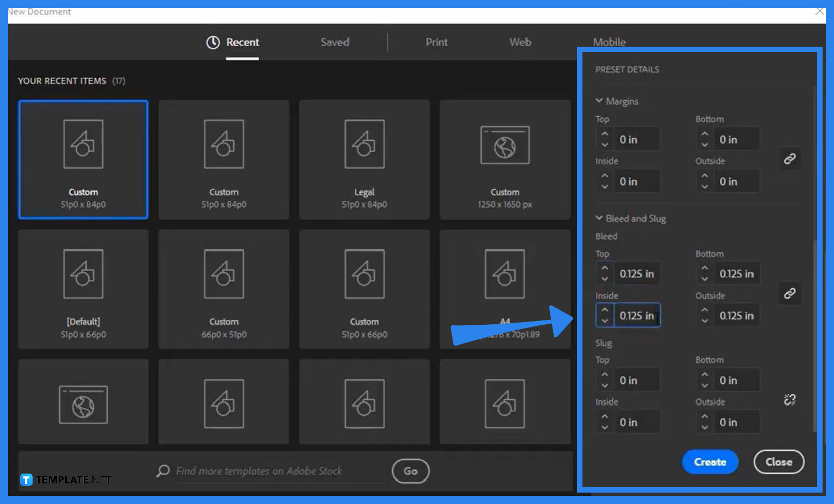
Task: Click the Go button next to the search bar
Action: point(410,471)
